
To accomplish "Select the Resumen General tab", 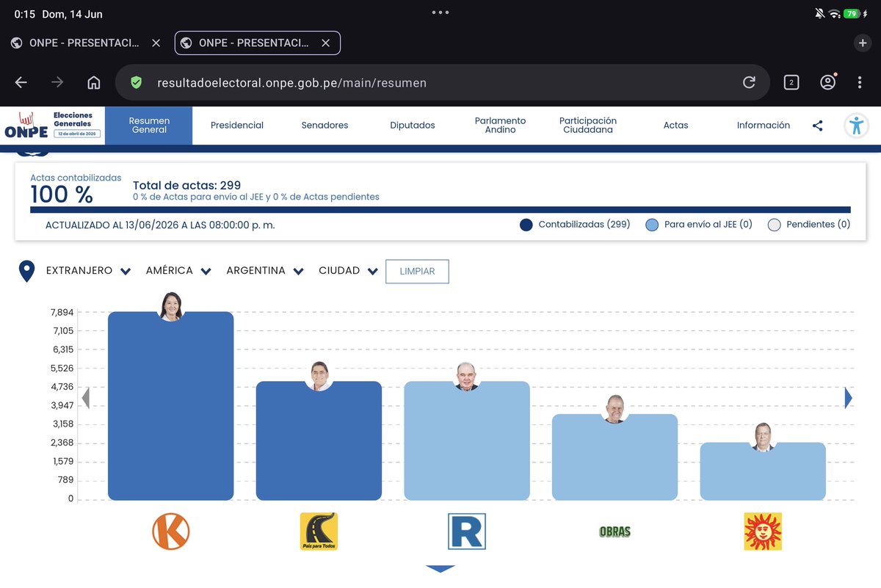I will 149,126.
